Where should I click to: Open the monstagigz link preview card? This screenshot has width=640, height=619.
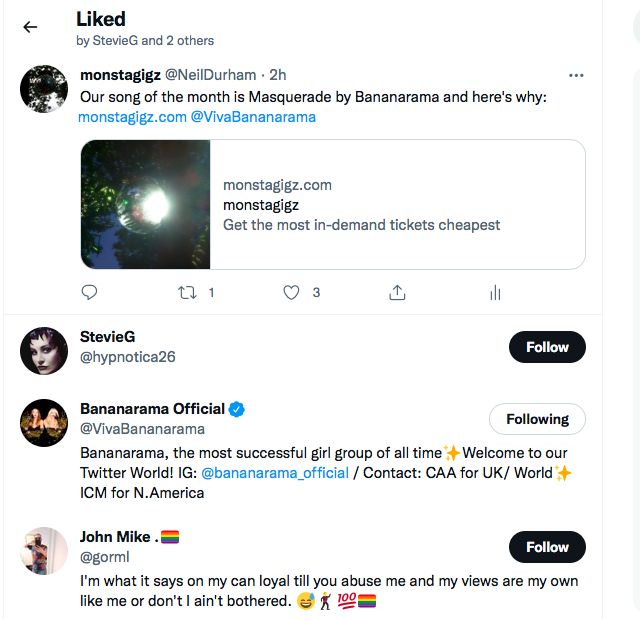point(332,205)
